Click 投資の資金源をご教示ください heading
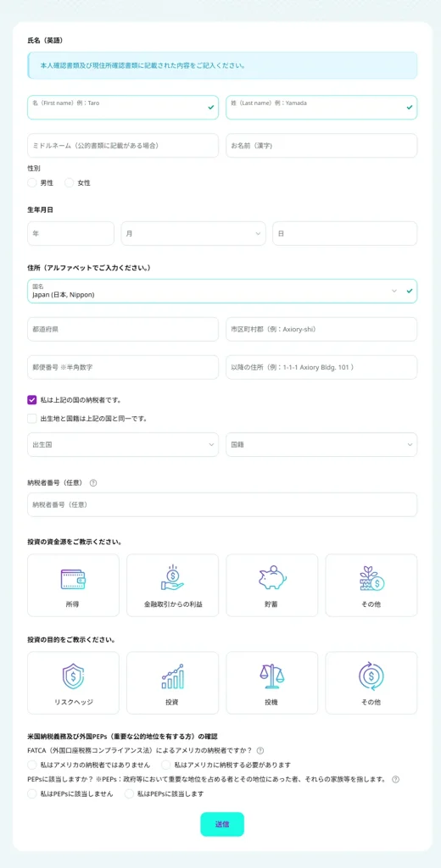Screen dimensions: 441x868 tap(75, 542)
